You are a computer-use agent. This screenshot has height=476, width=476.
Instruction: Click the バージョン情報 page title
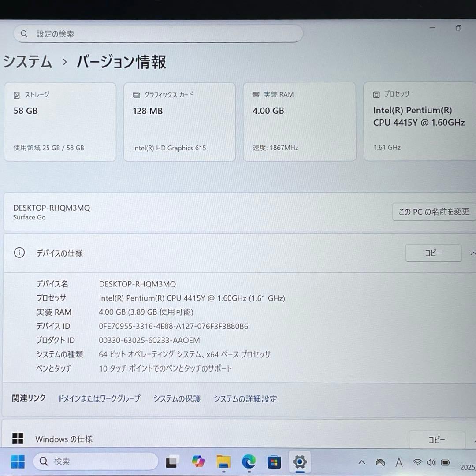[x=121, y=62]
